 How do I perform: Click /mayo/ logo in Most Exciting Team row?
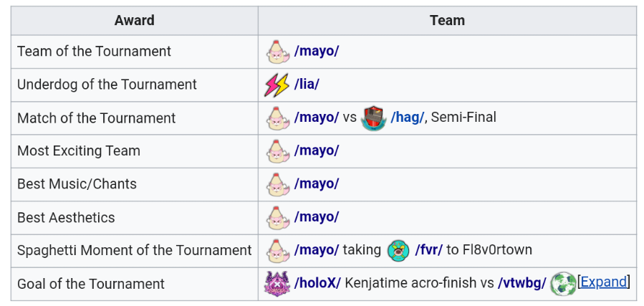(x=277, y=150)
